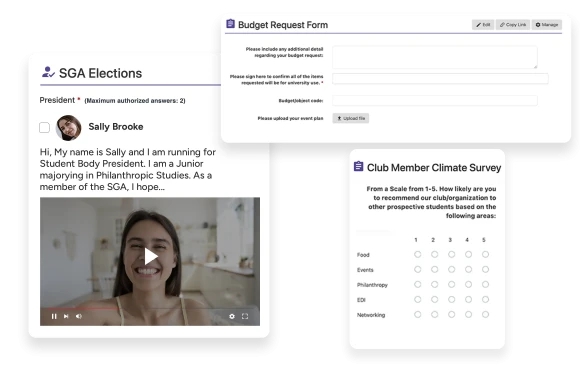Select rating 3 for EDI
Screen dimensions: 580x380
pos(452,299)
